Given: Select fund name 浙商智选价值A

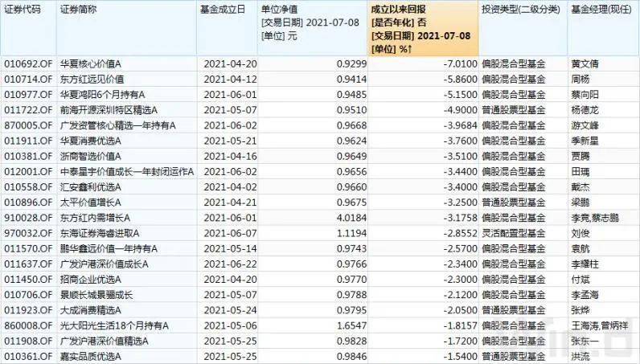Looking at the screenshot, I should coord(91,157).
